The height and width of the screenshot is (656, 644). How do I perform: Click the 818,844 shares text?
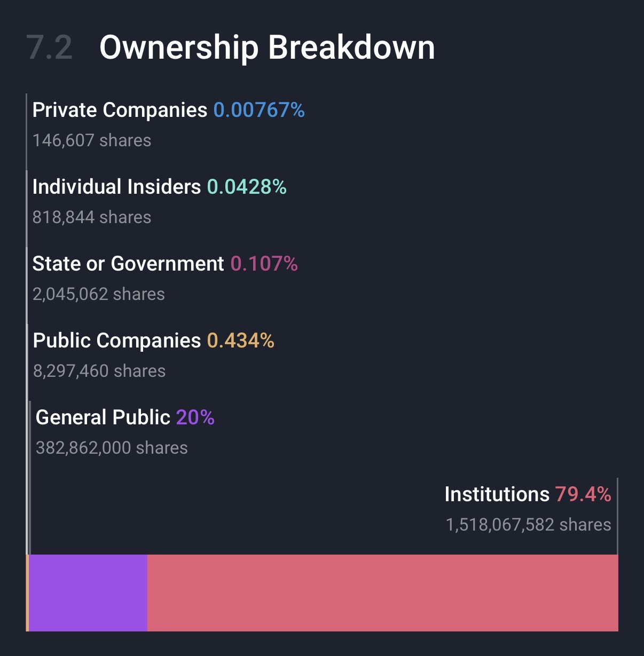pos(92,217)
